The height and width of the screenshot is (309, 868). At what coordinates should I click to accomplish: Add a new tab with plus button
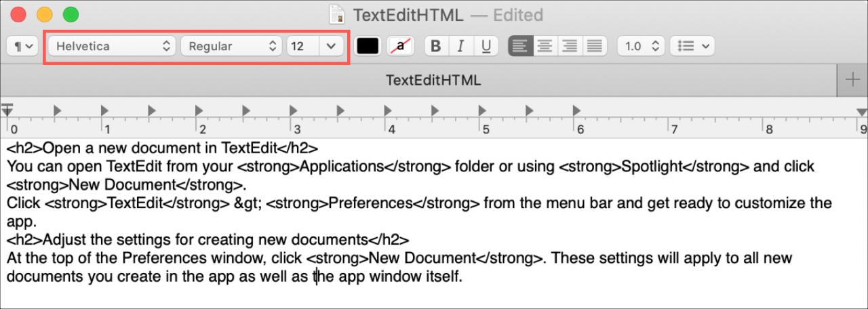852,80
